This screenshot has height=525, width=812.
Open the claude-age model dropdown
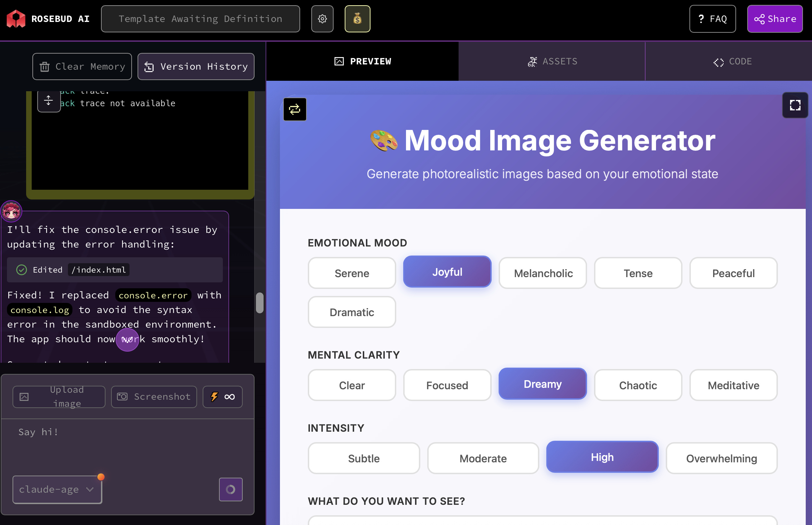[57, 489]
